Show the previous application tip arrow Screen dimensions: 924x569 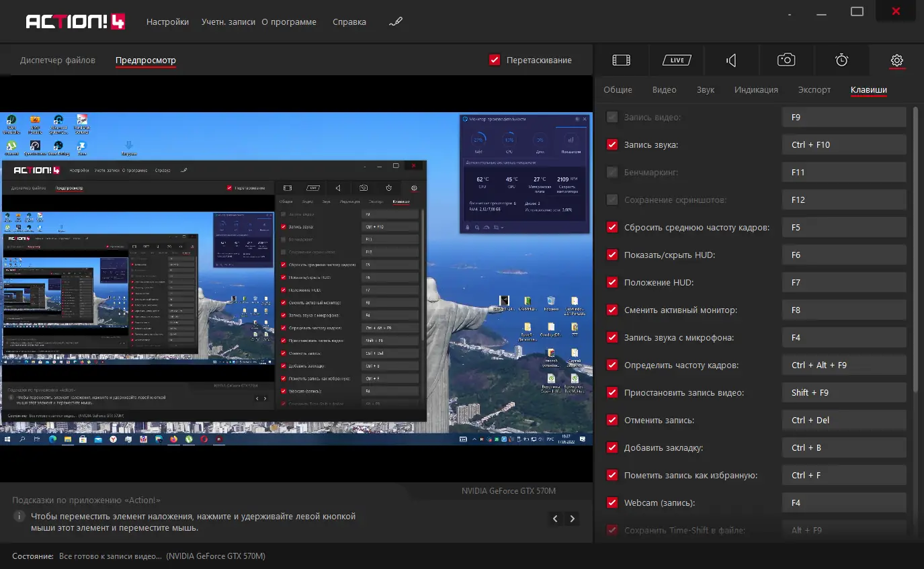click(555, 519)
